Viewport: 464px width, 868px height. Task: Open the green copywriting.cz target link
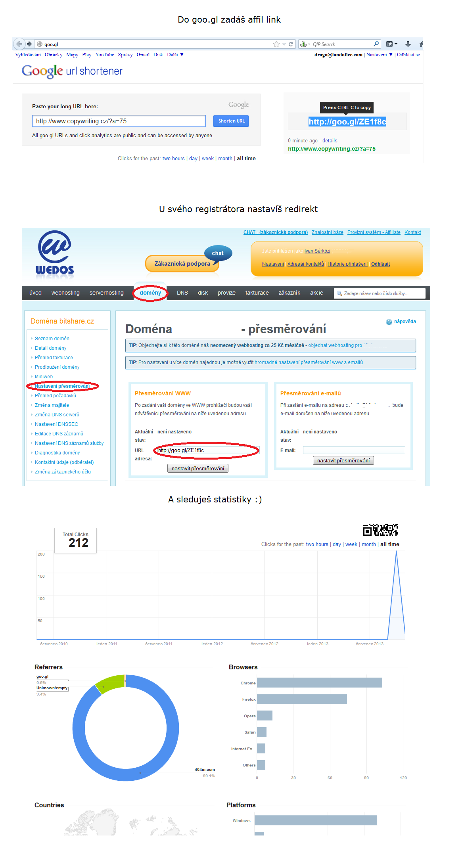coord(332,149)
